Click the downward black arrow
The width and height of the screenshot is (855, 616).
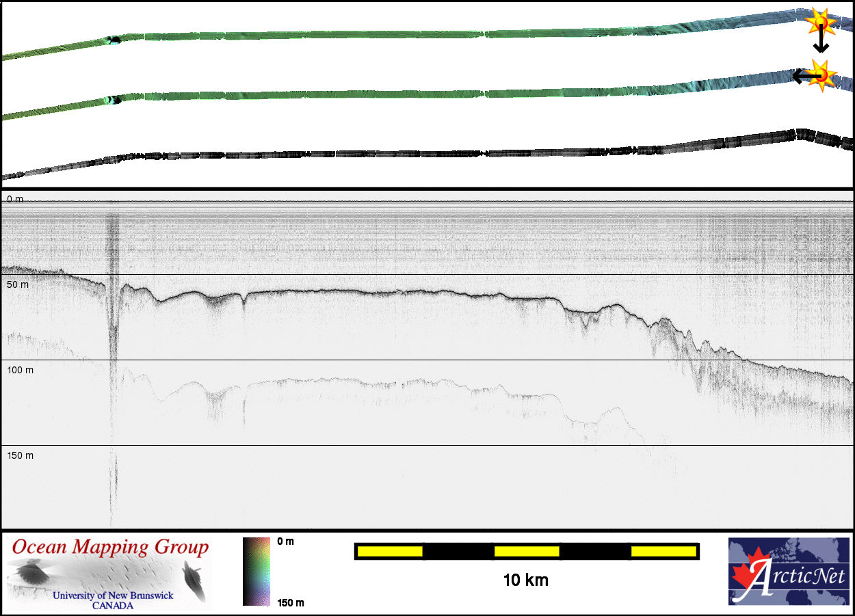click(x=821, y=42)
